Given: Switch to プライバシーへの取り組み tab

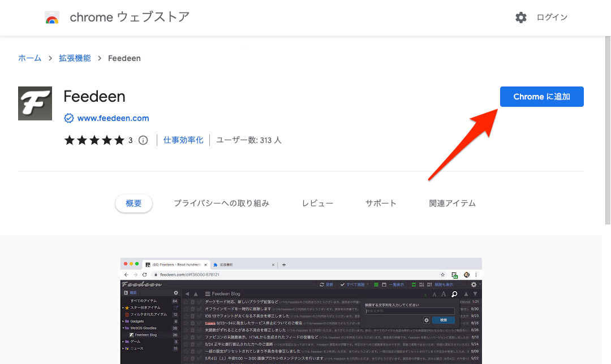Looking at the screenshot, I should click(x=221, y=203).
